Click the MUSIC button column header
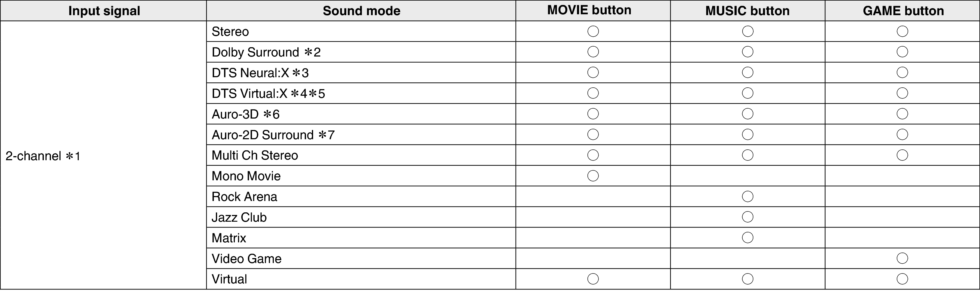Viewport: 980px width, 291px height. [747, 11]
